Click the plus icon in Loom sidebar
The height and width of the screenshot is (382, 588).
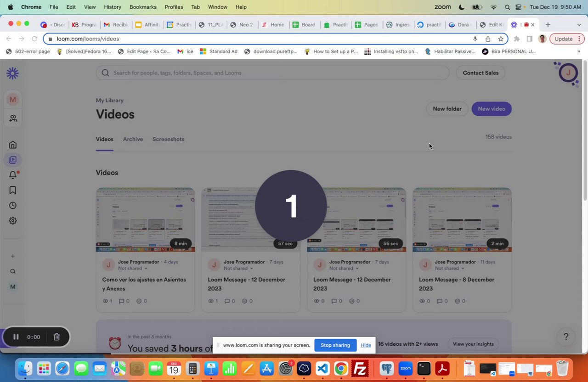(13, 256)
